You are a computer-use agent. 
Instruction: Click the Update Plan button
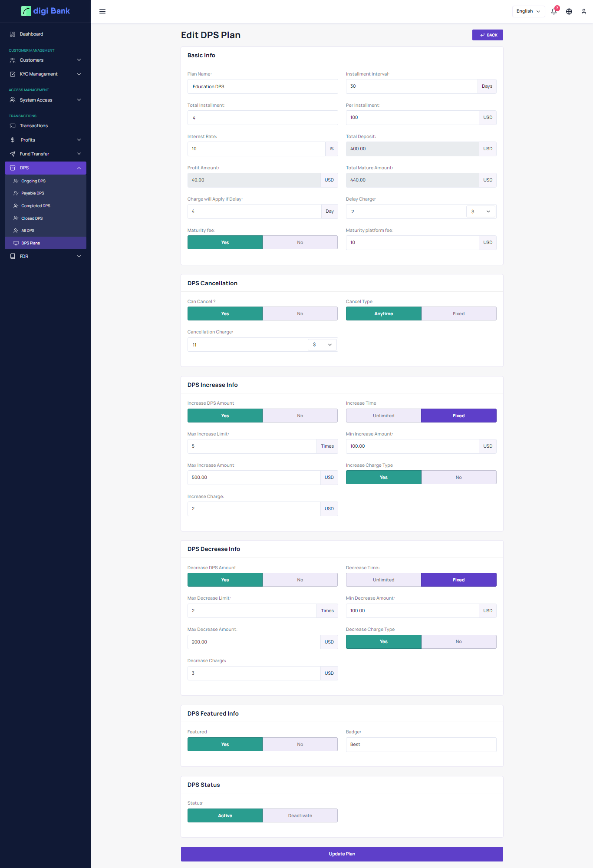pos(342,854)
